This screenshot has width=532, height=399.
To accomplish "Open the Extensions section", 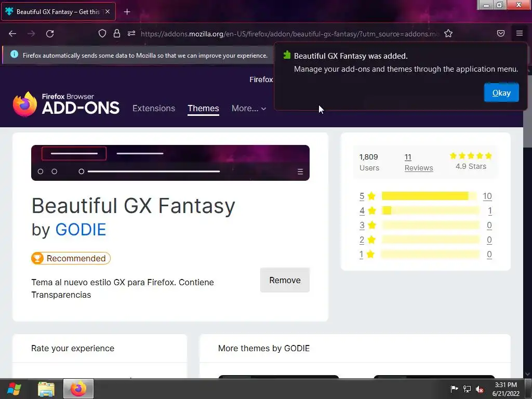I will (x=154, y=108).
